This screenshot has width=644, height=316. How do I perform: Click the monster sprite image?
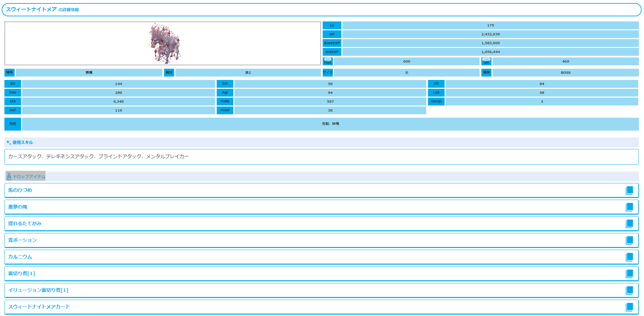pyautogui.click(x=164, y=44)
